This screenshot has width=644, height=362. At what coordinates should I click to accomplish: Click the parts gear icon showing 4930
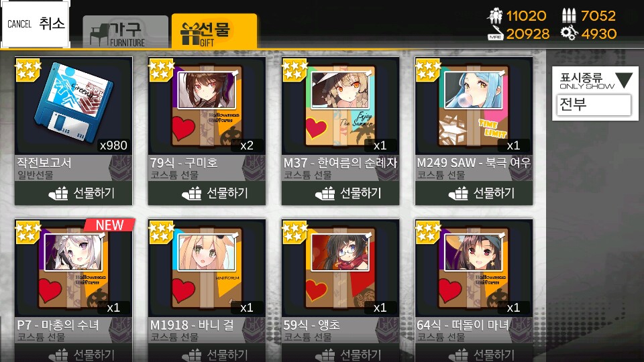pos(570,34)
